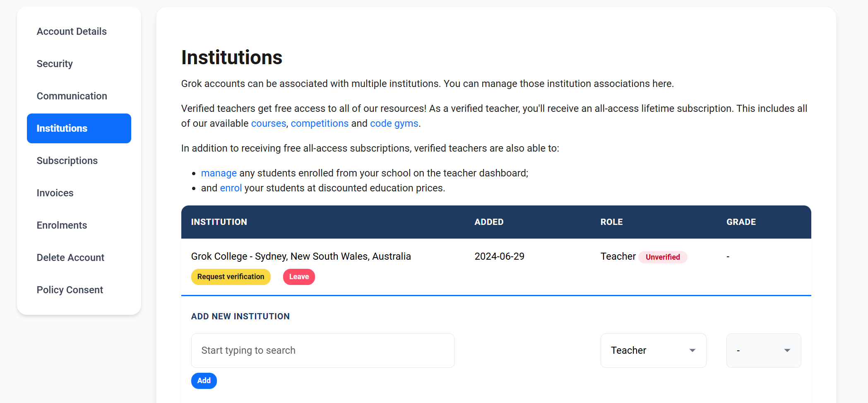The width and height of the screenshot is (868, 403).
Task: Open the competitions link
Action: pyautogui.click(x=320, y=123)
